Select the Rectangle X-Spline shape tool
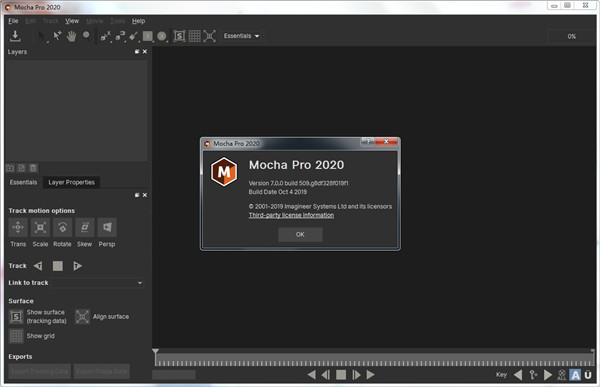 pyautogui.click(x=148, y=36)
